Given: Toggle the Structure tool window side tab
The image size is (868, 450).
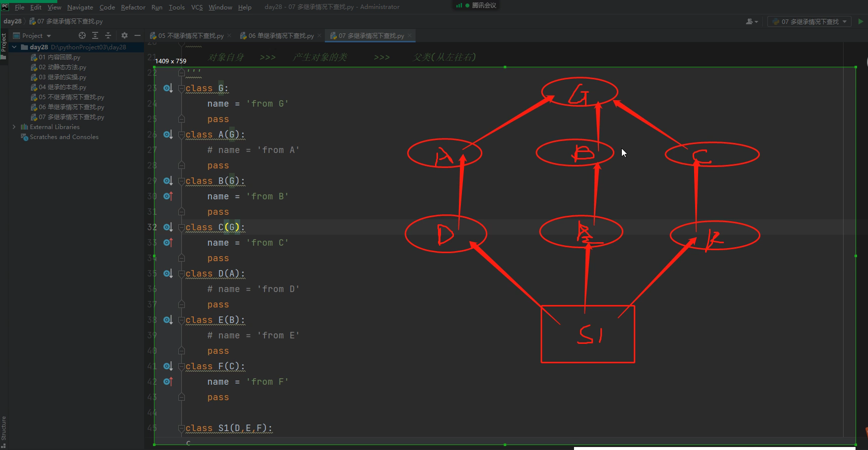Looking at the screenshot, I should (x=3, y=432).
